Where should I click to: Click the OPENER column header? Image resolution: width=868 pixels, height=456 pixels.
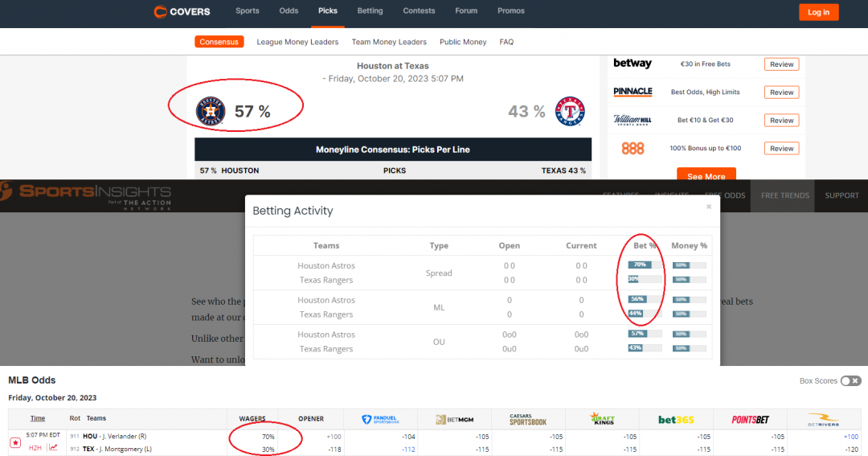click(x=311, y=418)
